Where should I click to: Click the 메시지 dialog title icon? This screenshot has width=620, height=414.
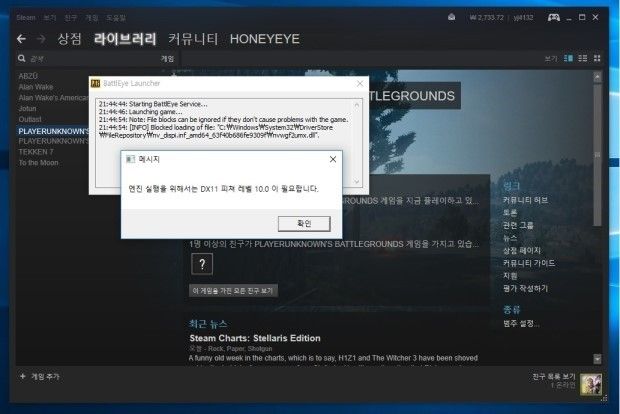[130, 159]
